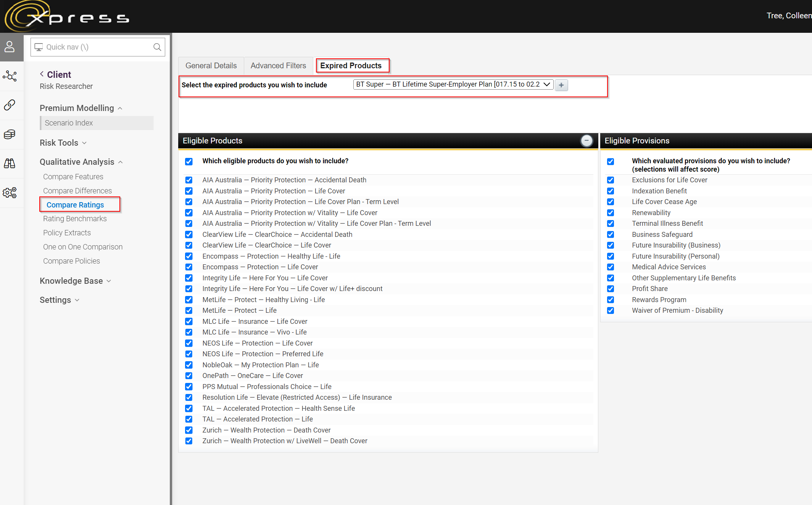Open the chain link sidebar icon

10,105
